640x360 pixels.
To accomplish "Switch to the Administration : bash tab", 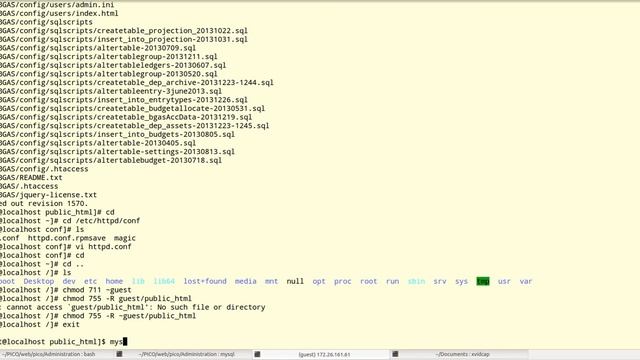I will click(x=49, y=354).
